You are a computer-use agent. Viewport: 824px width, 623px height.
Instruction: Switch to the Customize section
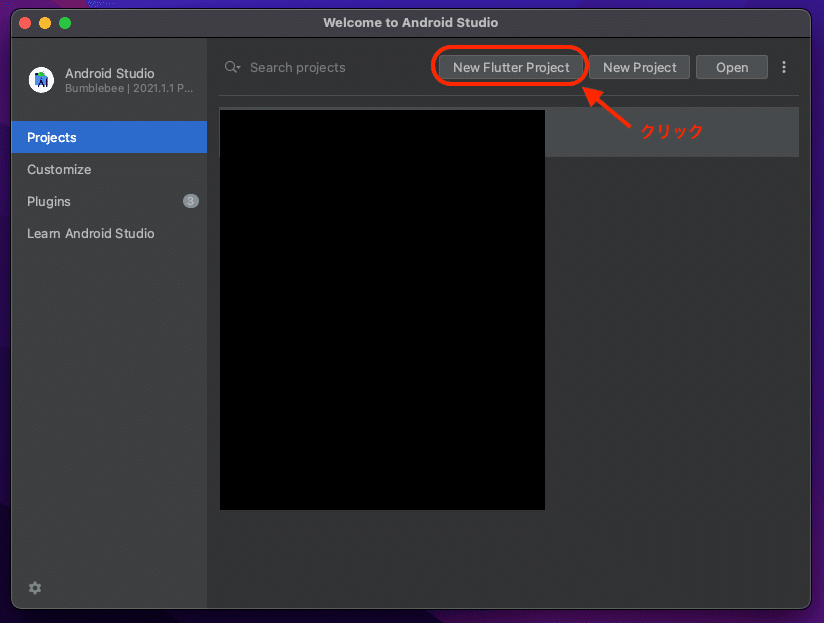click(x=109, y=169)
